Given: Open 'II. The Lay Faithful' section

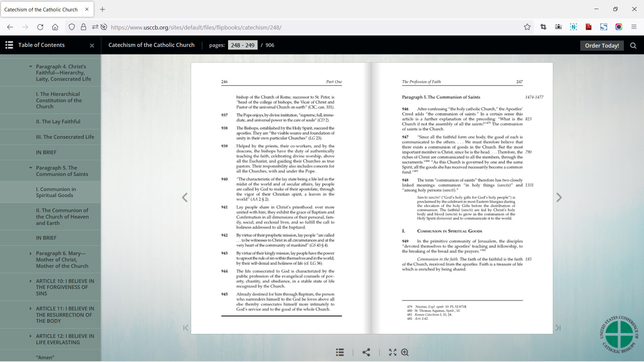Looking at the screenshot, I should (x=58, y=122).
